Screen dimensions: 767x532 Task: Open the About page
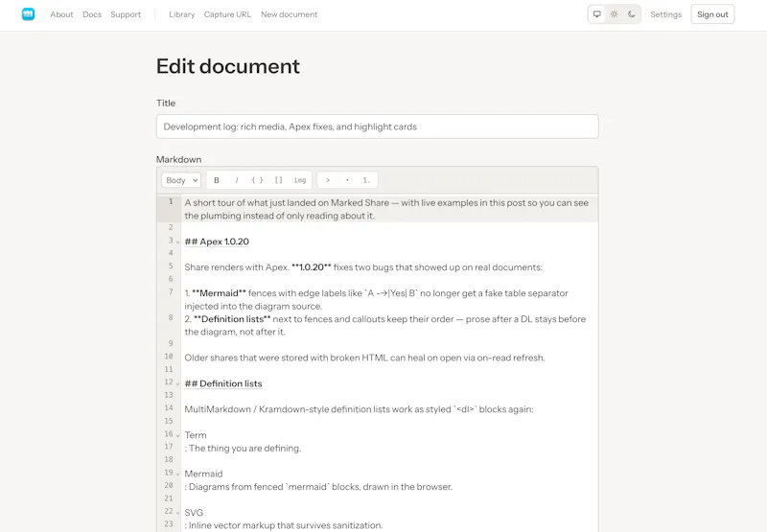pyautogui.click(x=61, y=14)
